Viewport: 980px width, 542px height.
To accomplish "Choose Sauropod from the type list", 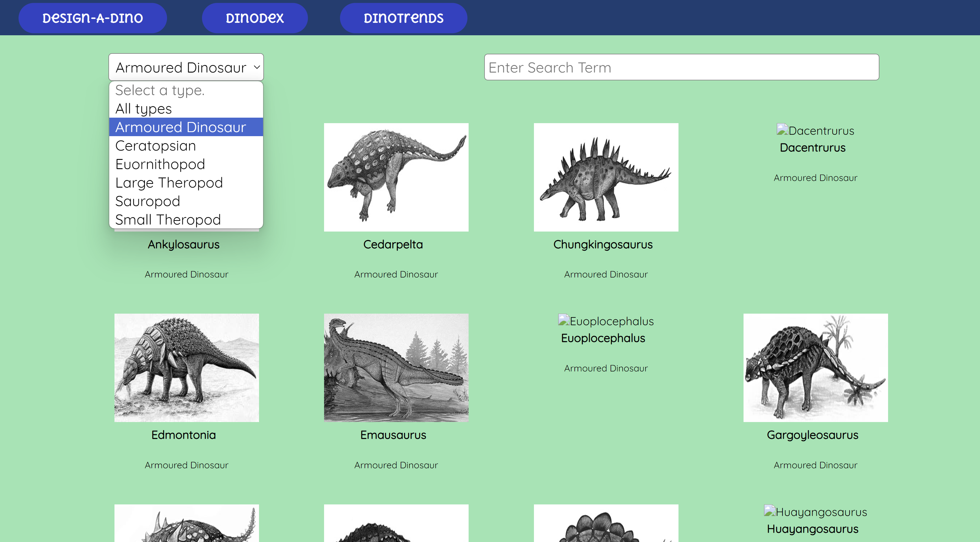I will tap(148, 201).
